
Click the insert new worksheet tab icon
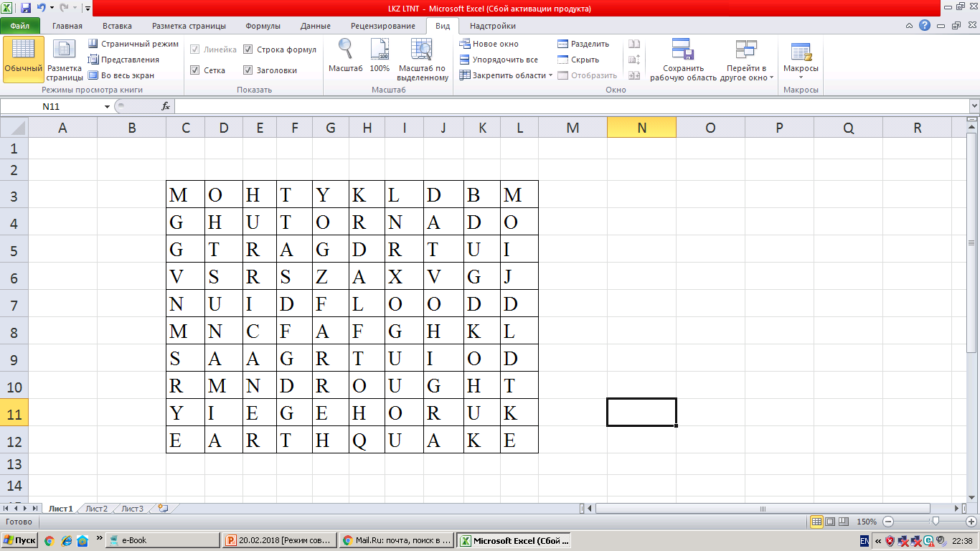point(163,509)
